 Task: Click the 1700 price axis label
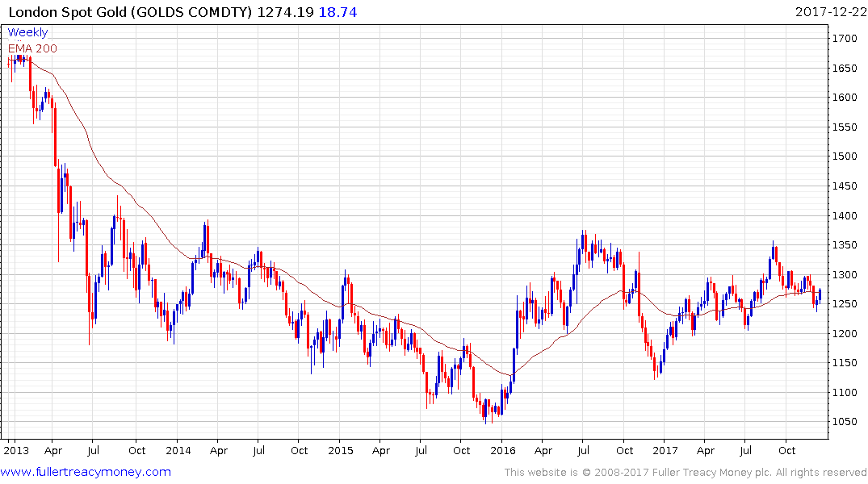[x=845, y=38]
